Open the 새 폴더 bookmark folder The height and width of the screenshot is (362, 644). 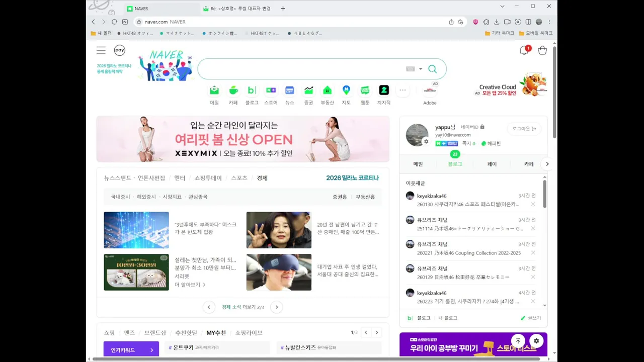coord(101,33)
